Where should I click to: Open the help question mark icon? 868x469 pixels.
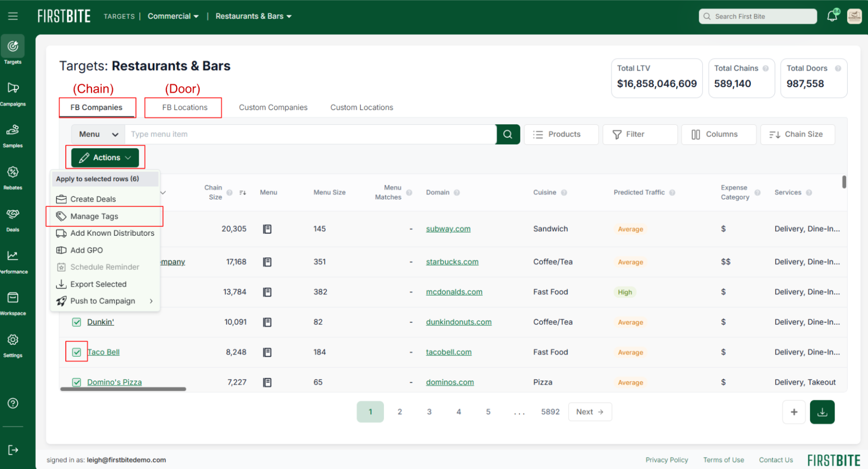point(13,403)
